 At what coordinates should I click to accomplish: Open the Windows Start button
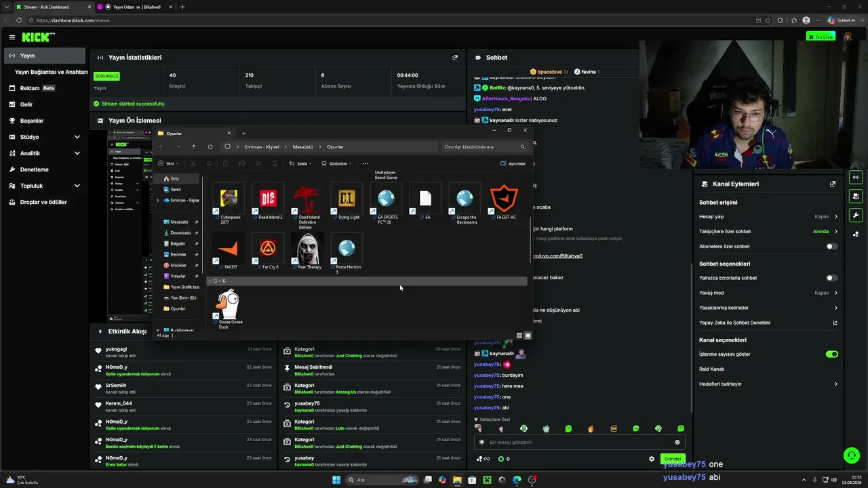[336, 480]
